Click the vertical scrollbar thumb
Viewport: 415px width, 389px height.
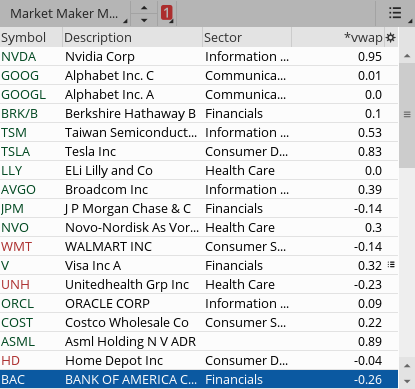(x=407, y=115)
